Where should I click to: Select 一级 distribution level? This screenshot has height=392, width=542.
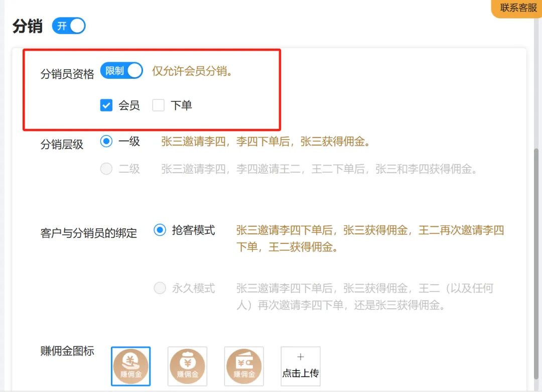[106, 142]
